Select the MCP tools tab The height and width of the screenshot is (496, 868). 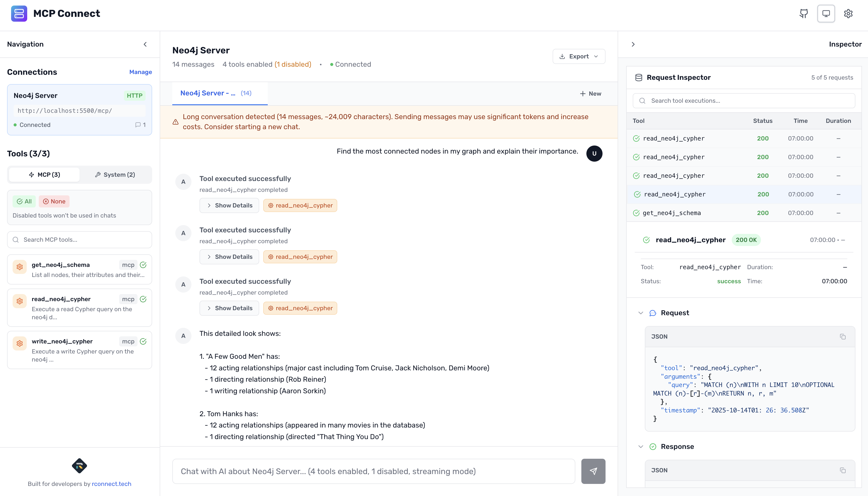44,174
